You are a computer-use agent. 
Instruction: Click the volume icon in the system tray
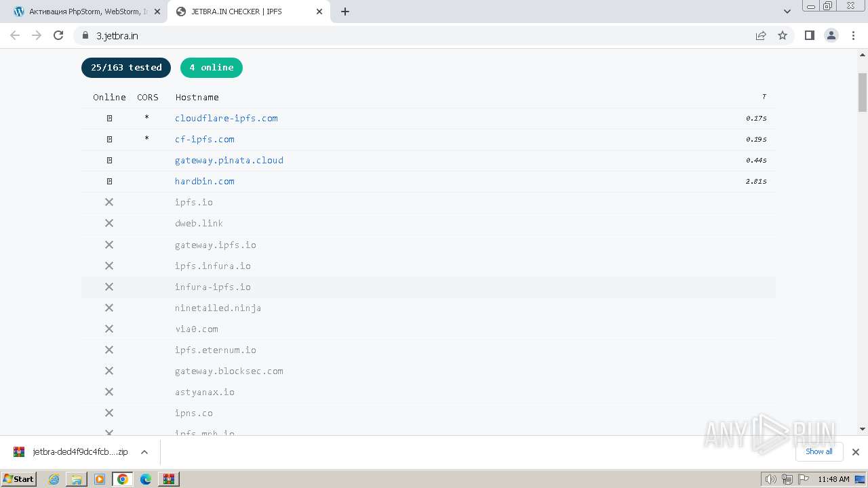[x=770, y=479]
